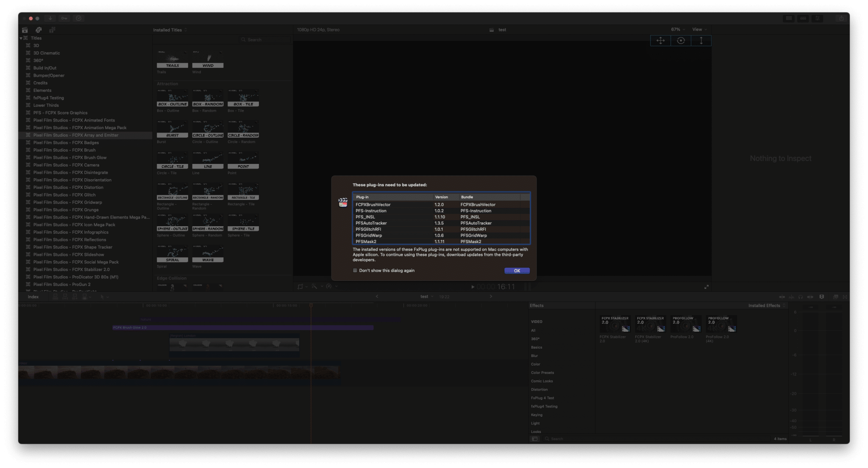The width and height of the screenshot is (868, 468).
Task: Select the FCPX Brush Glow 2.0 timeline clip
Action: click(x=243, y=327)
